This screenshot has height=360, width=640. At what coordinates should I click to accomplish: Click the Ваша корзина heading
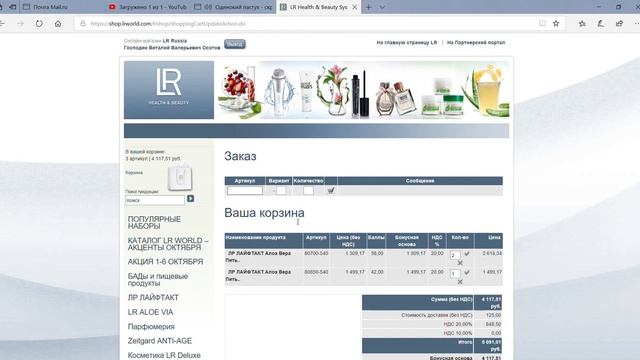click(264, 213)
